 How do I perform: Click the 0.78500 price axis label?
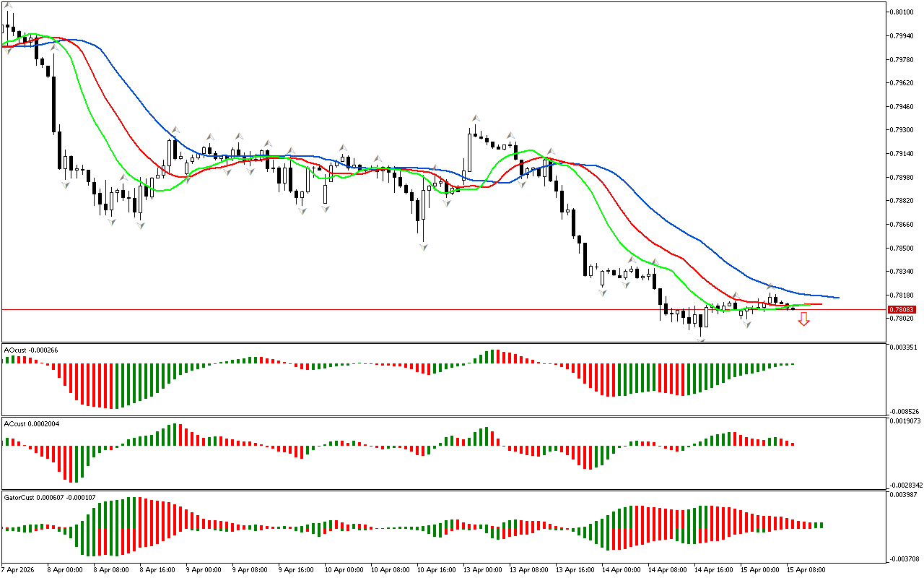click(x=904, y=249)
